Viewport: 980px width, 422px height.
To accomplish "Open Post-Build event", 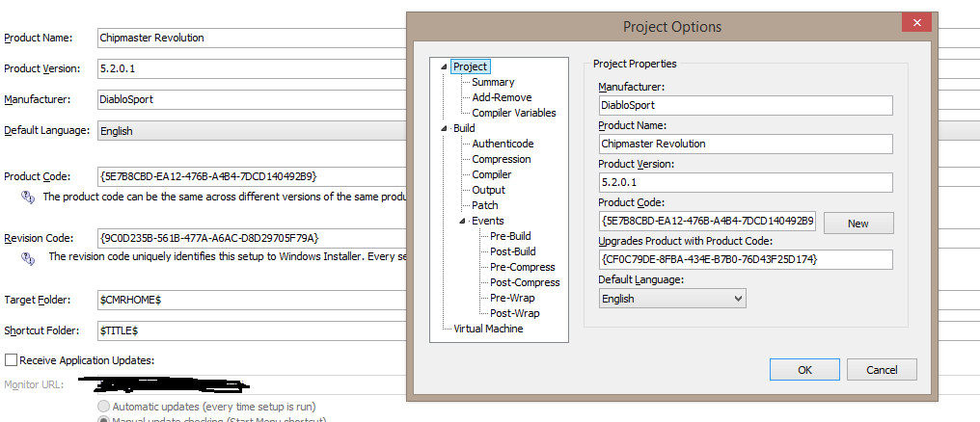I will [512, 251].
